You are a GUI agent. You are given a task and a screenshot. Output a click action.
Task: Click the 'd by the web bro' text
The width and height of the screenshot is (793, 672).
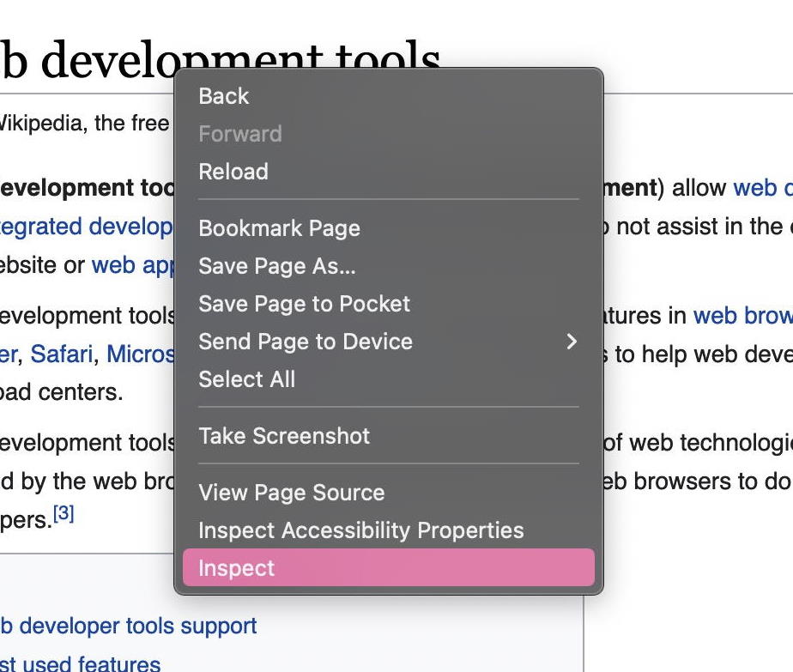87,481
